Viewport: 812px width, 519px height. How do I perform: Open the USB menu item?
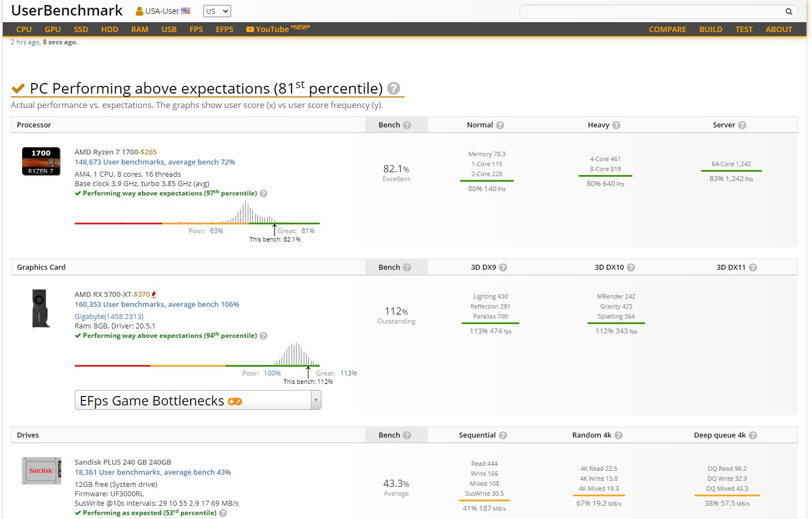point(169,29)
